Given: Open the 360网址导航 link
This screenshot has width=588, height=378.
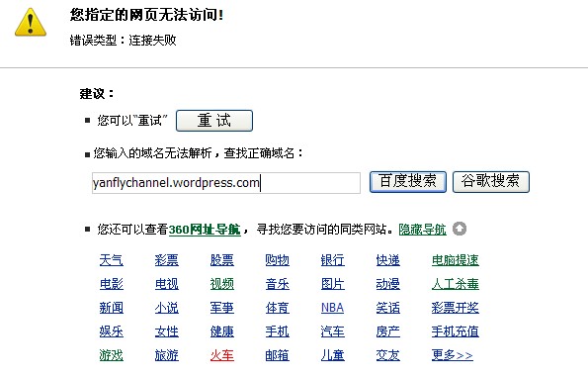Looking at the screenshot, I should [x=205, y=229].
